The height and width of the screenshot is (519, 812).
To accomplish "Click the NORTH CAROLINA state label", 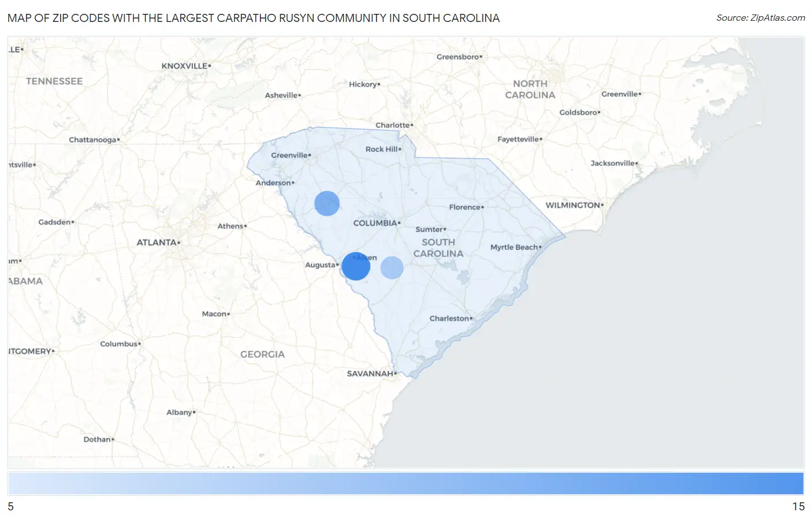I will point(530,89).
